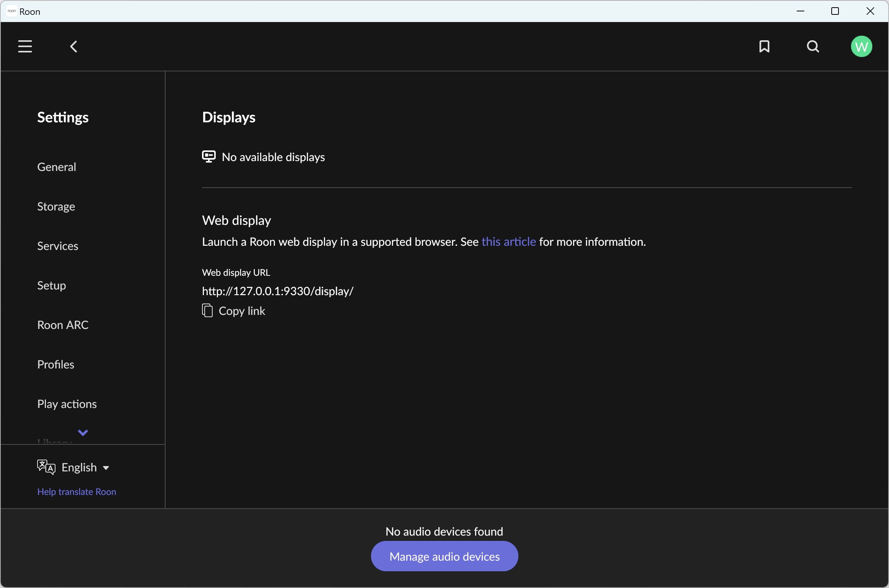Expand more settings with the down chevron
Image resolution: width=889 pixels, height=588 pixels.
pyautogui.click(x=83, y=433)
